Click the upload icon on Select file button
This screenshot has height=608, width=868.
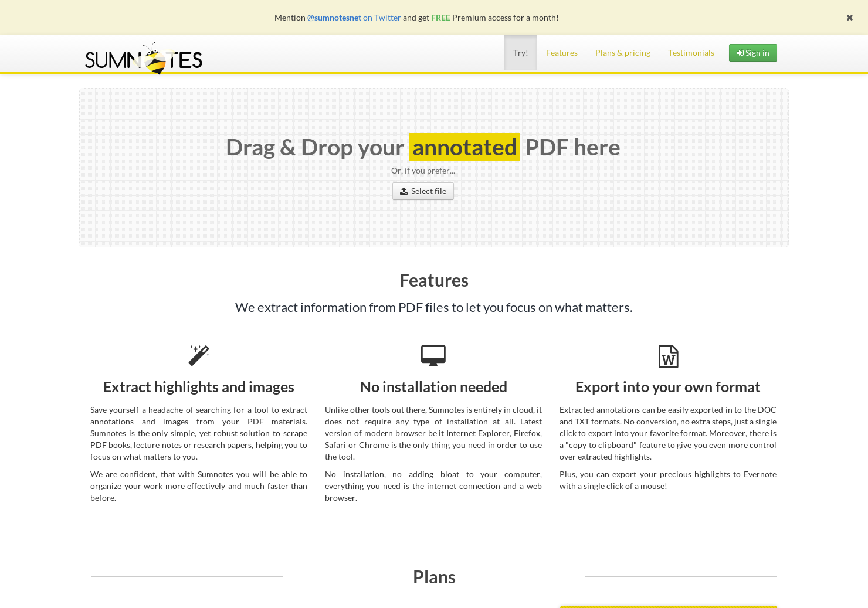(x=404, y=191)
